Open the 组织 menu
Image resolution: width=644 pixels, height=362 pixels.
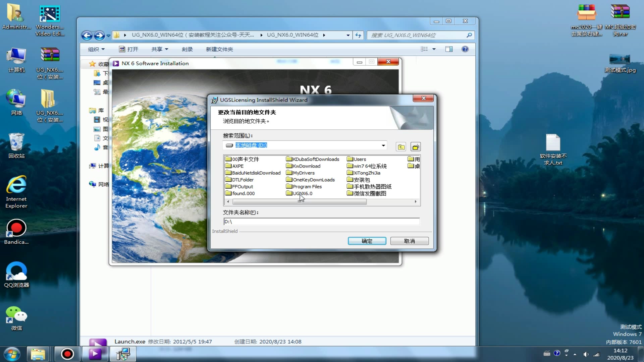tap(95, 49)
